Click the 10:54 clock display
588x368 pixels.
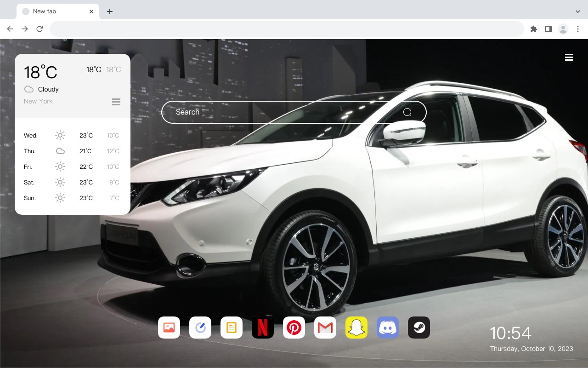click(510, 333)
